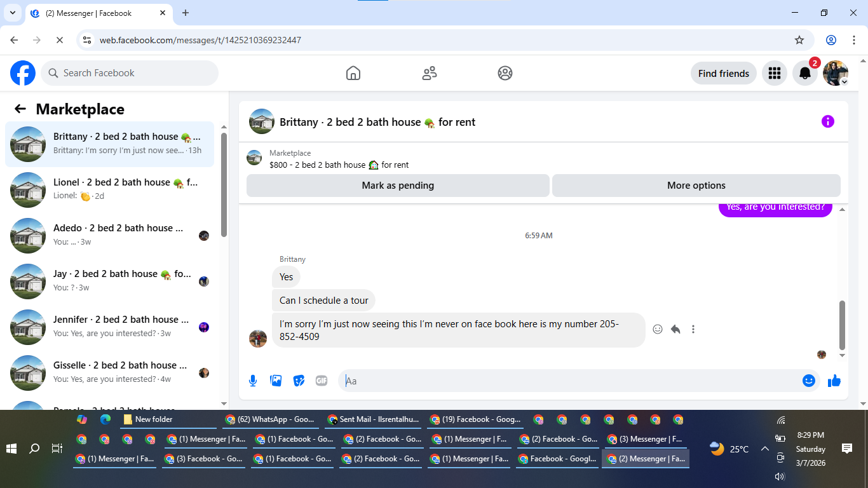Viewport: 868px width, 488px height.
Task: Open the Gisselle conversation
Action: point(109,373)
